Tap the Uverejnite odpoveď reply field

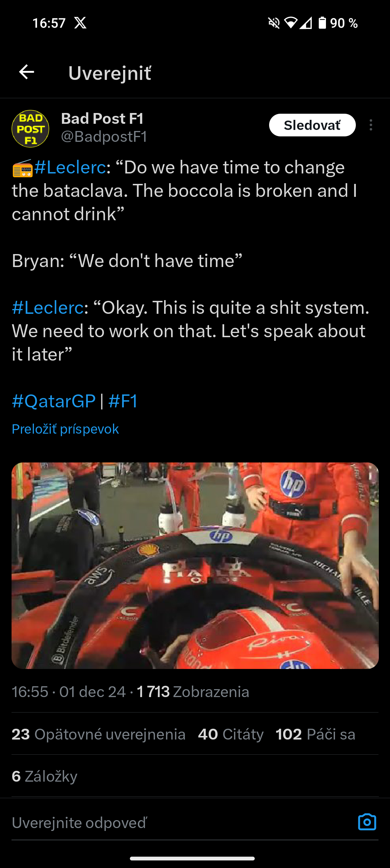tap(180, 823)
